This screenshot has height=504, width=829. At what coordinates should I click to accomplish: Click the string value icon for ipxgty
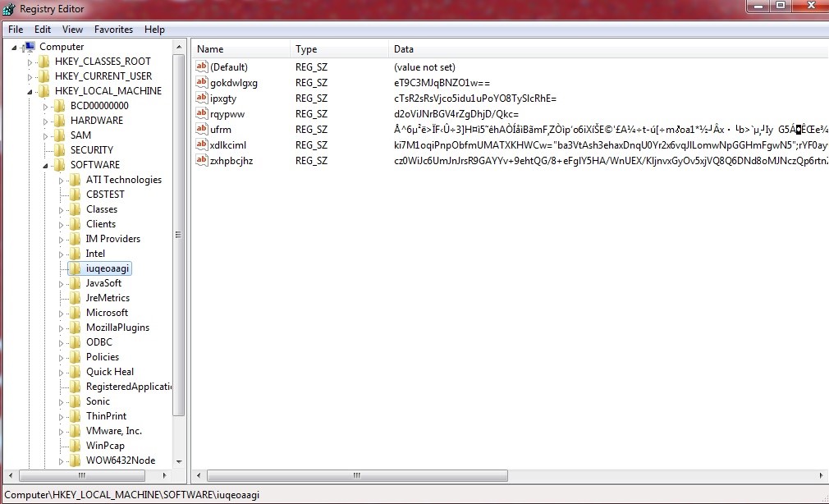pos(201,98)
